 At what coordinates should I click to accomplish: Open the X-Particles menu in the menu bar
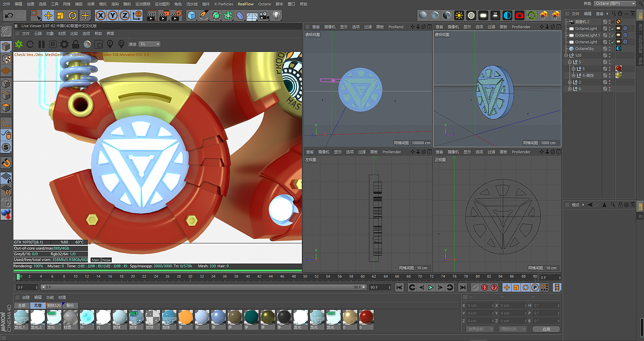click(x=223, y=4)
